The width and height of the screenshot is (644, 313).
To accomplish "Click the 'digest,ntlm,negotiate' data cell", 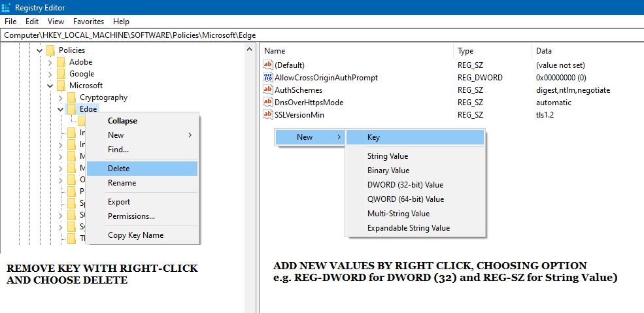I will click(x=573, y=90).
